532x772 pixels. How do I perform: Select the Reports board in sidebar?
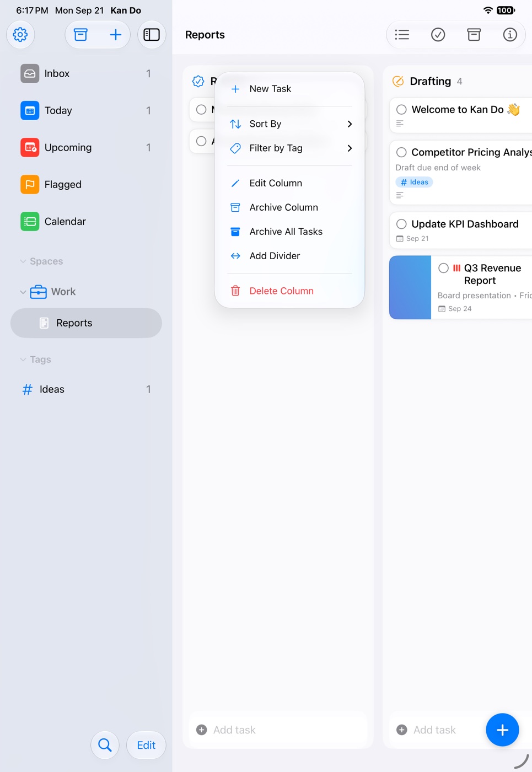pyautogui.click(x=86, y=323)
